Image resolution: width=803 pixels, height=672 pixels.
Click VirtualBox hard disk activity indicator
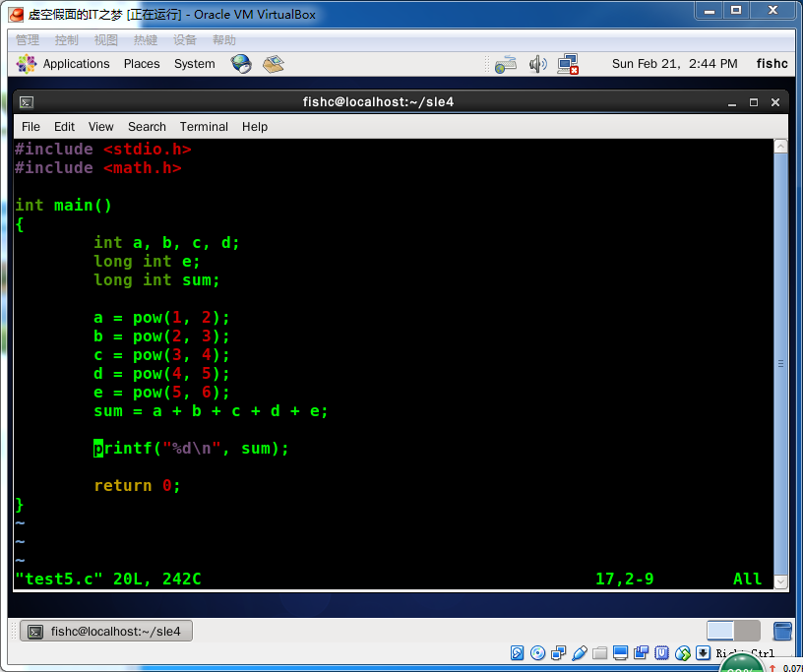pyautogui.click(x=518, y=653)
